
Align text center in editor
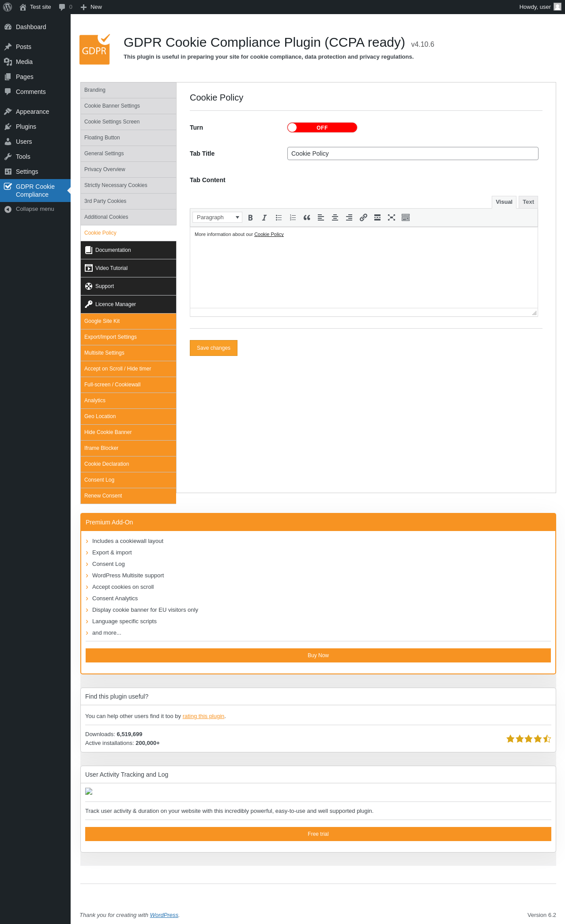[335, 217]
